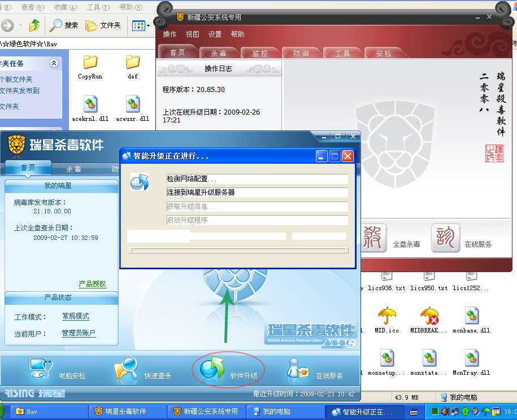517x420 pixels.
Task: Click the upgrade progress bar
Action: click(238, 250)
